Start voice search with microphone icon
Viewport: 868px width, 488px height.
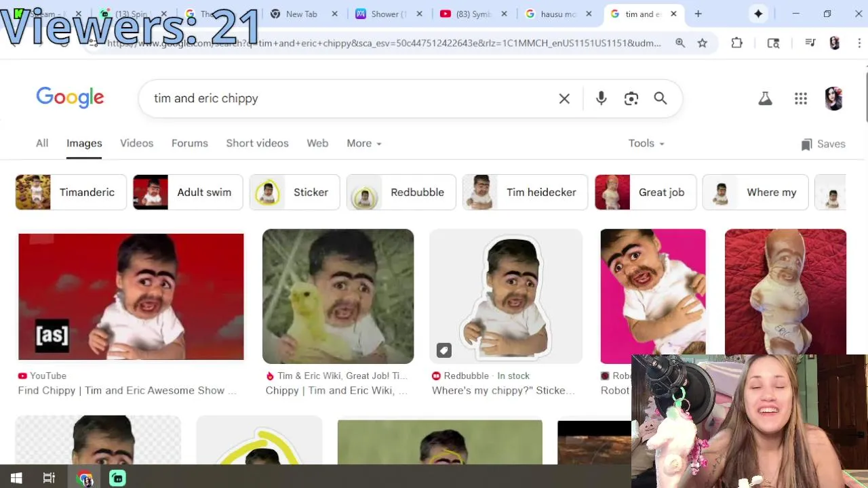coord(601,98)
